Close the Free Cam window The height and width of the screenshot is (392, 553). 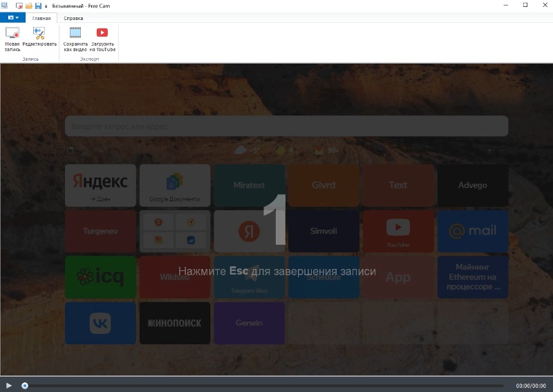pyautogui.click(x=545, y=6)
